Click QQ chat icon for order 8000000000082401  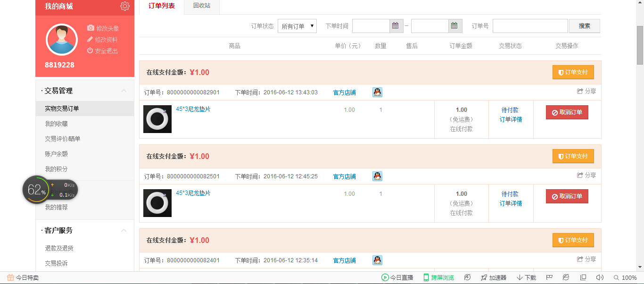[x=377, y=260]
